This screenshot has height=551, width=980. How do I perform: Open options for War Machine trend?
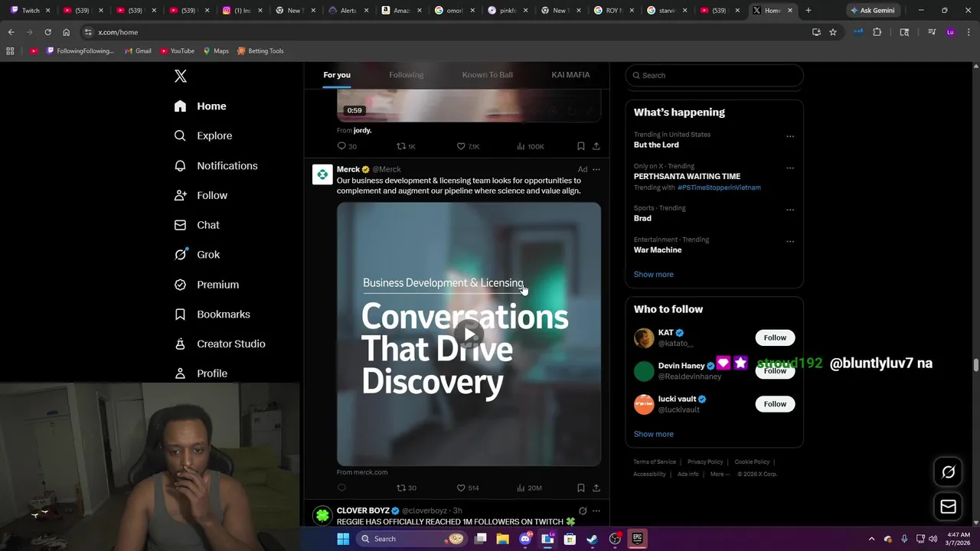pos(790,242)
